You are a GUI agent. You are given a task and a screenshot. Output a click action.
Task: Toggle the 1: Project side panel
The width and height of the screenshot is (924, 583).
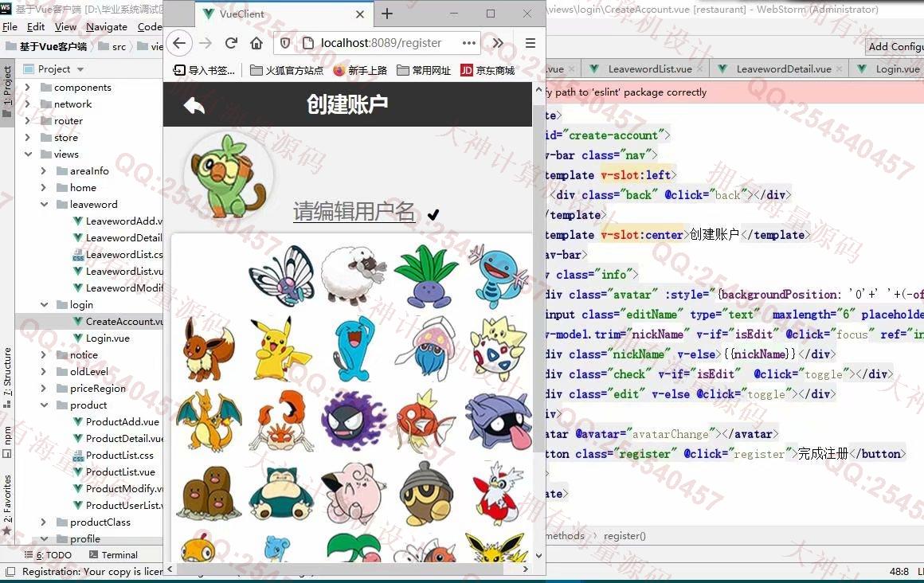[x=7, y=92]
